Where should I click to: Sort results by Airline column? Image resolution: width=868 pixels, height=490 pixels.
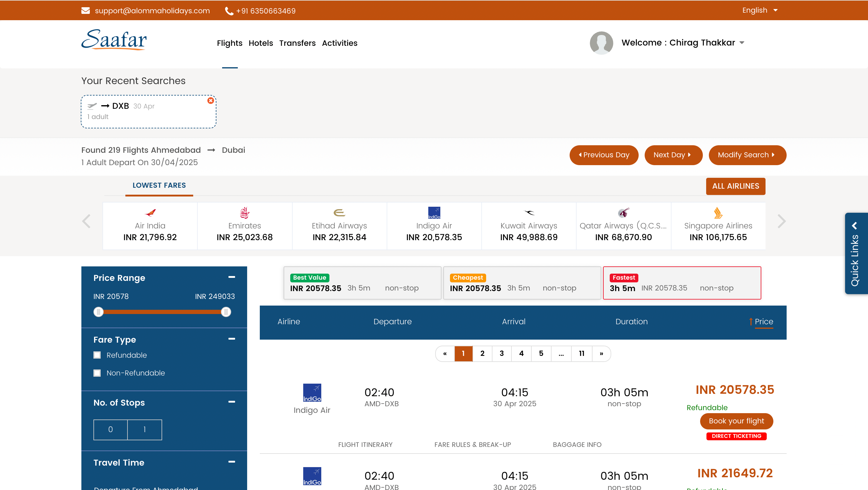[x=289, y=322]
